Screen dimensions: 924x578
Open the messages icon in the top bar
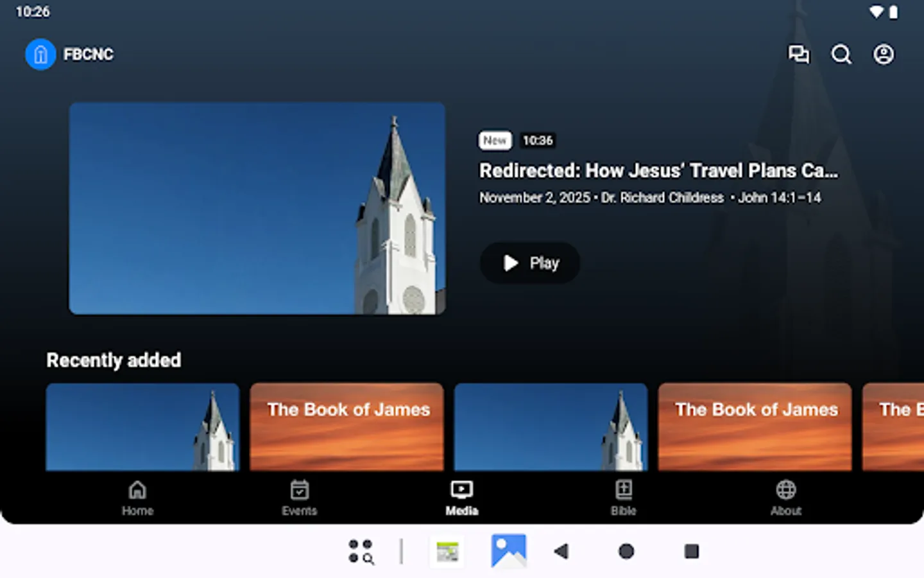click(x=800, y=55)
